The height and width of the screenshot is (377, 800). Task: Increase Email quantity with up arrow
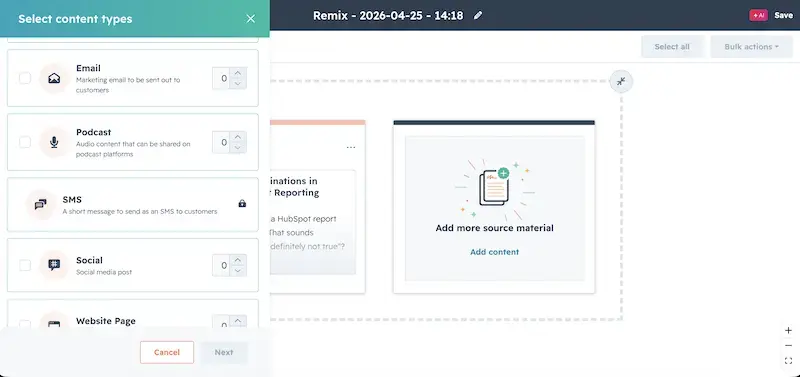point(238,73)
